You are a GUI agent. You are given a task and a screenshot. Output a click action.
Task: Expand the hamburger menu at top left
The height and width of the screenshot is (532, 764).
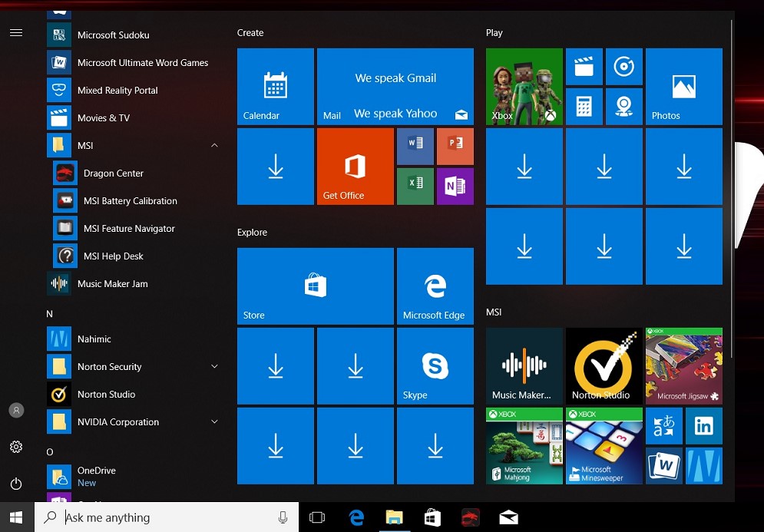[x=16, y=33]
